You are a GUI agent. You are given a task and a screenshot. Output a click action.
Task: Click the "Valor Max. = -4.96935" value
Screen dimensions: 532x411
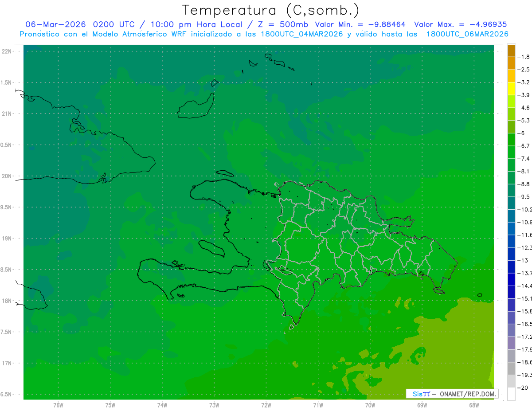[460, 24]
